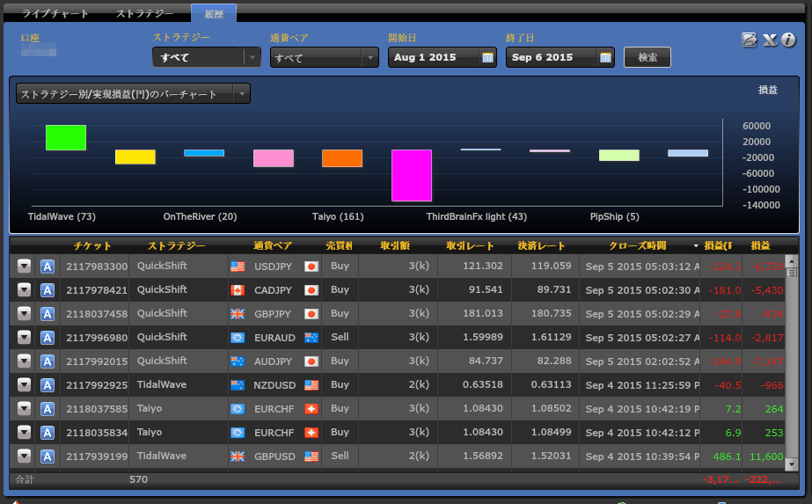This screenshot has height=504, width=812.
Task: Select the 履歴 tab
Action: click(214, 14)
